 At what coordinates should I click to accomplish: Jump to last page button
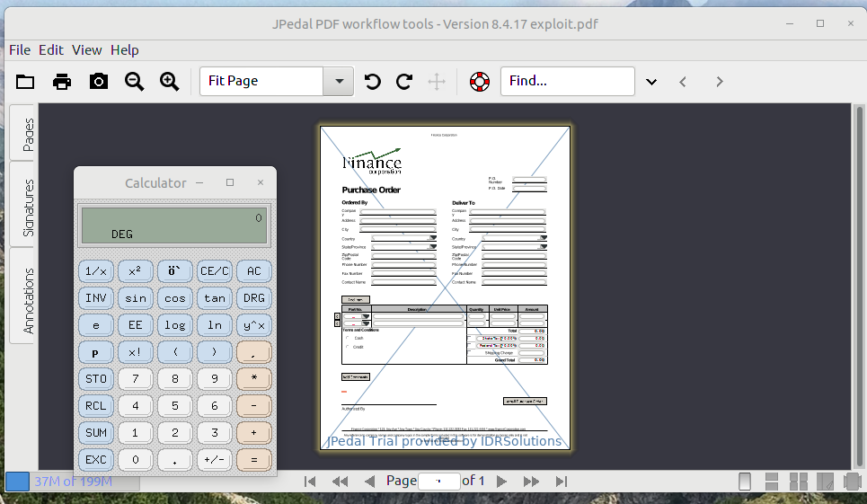(x=562, y=482)
